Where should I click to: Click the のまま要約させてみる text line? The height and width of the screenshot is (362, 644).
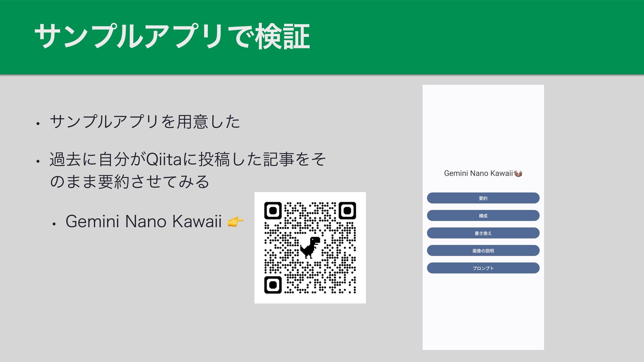pyautogui.click(x=129, y=182)
